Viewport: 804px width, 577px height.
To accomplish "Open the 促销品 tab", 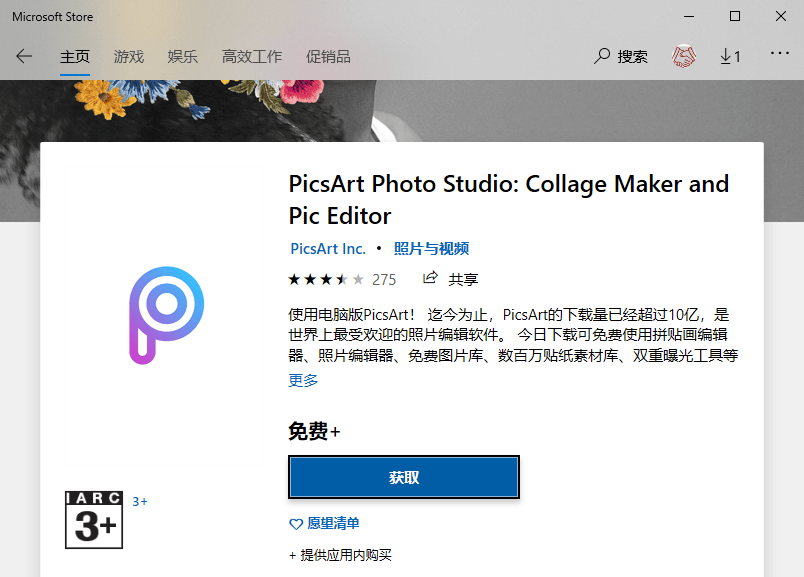I will 328,56.
